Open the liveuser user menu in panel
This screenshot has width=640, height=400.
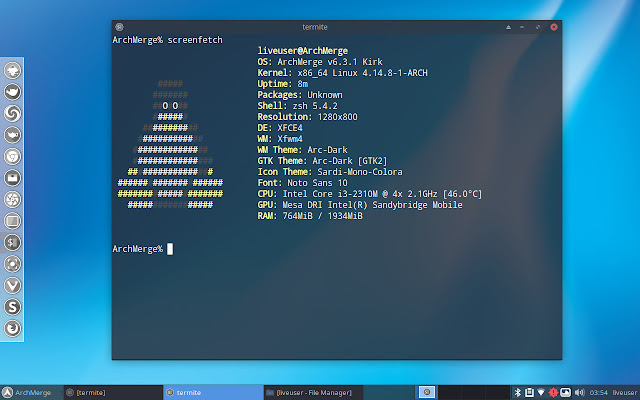[624, 393]
